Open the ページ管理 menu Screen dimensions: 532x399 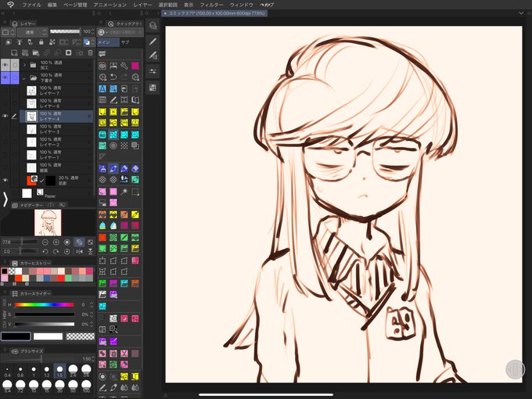pos(75,5)
